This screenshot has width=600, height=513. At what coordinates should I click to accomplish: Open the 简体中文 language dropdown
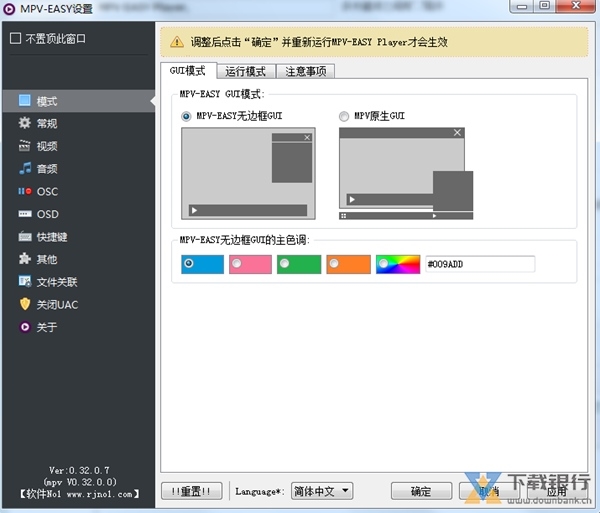[322, 491]
